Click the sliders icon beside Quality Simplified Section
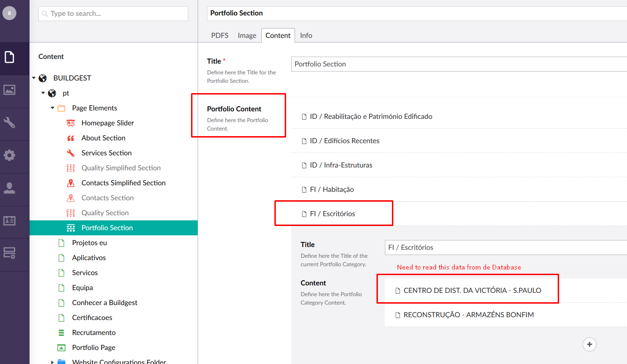The height and width of the screenshot is (364, 627). point(71,168)
